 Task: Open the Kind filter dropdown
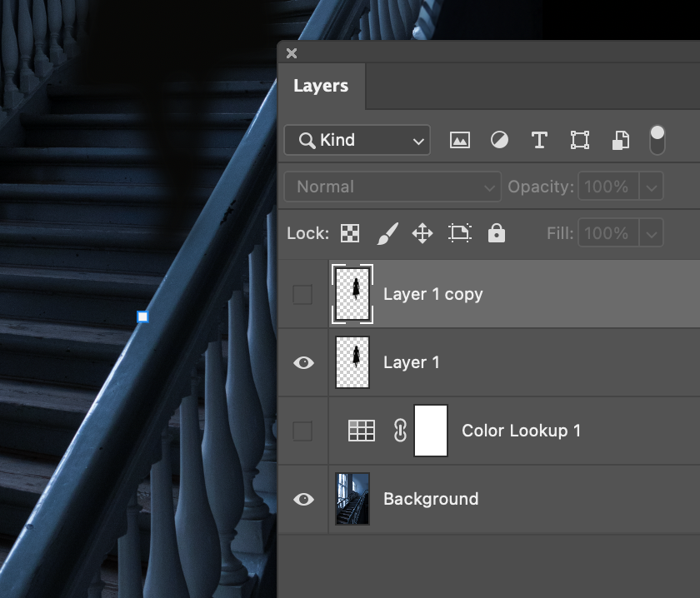357,140
